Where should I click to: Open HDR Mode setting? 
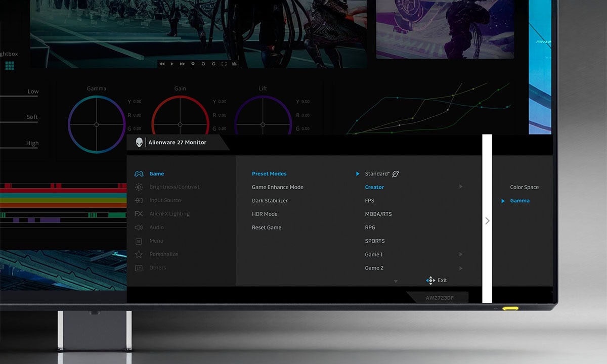tap(265, 214)
